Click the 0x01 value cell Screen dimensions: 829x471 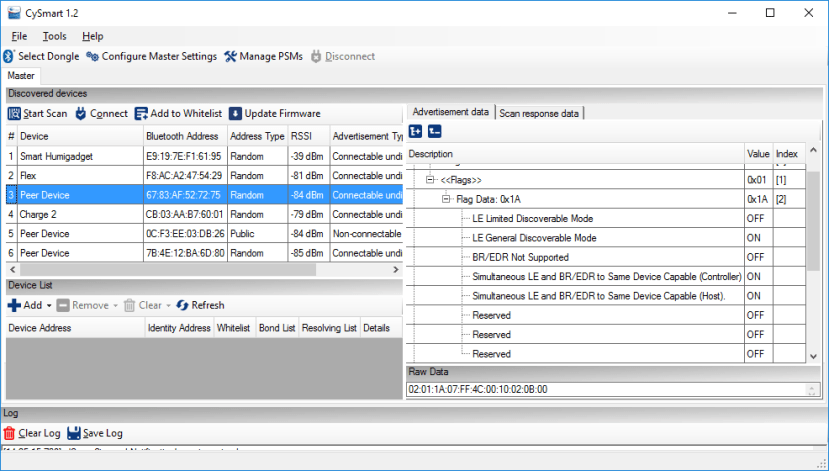click(759, 180)
